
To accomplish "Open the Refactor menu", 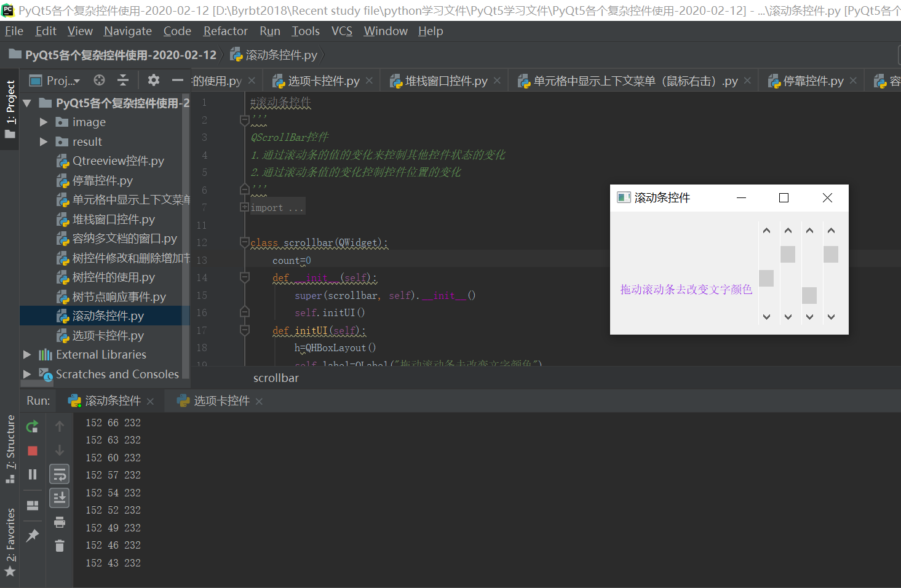I will pos(226,31).
